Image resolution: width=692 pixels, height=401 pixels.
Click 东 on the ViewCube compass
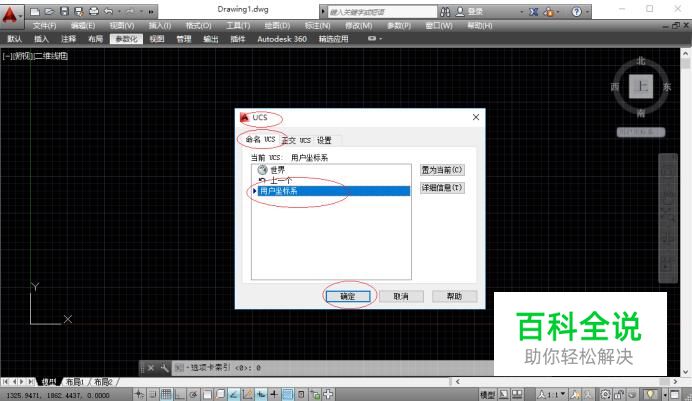point(667,87)
